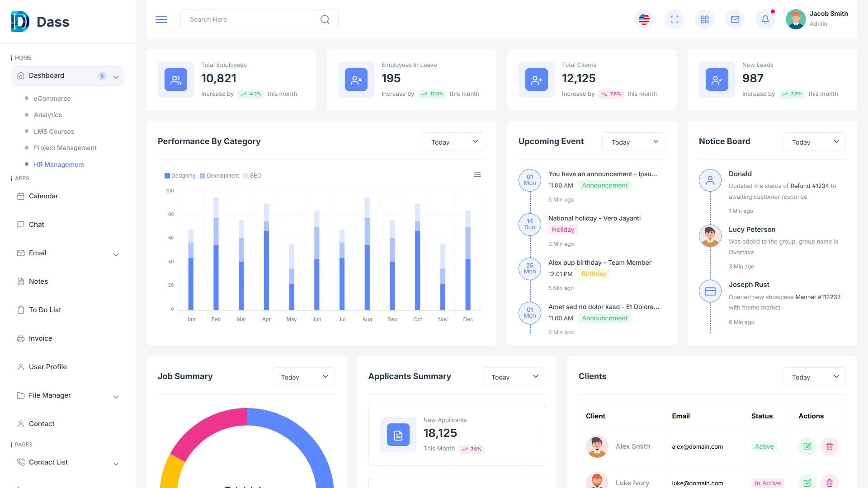Click Donald's user icon in Notice Board

pyautogui.click(x=710, y=180)
